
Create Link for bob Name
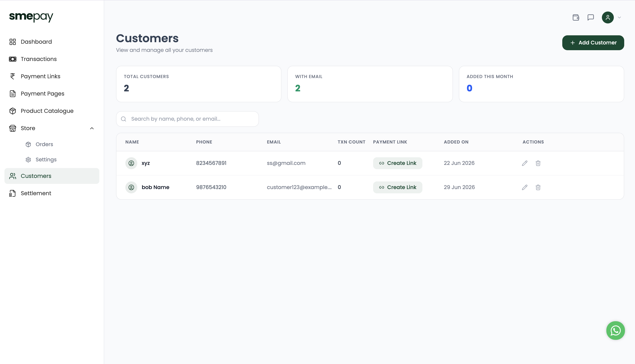tap(398, 188)
